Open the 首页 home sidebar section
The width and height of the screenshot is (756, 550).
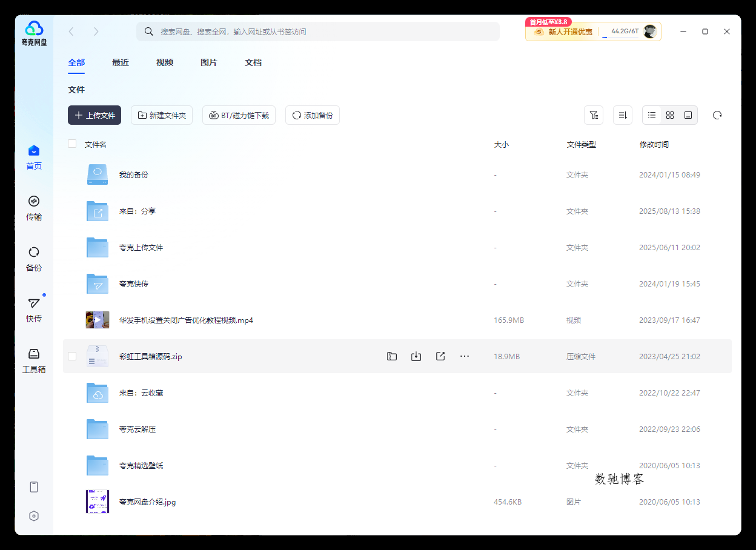[34, 157]
